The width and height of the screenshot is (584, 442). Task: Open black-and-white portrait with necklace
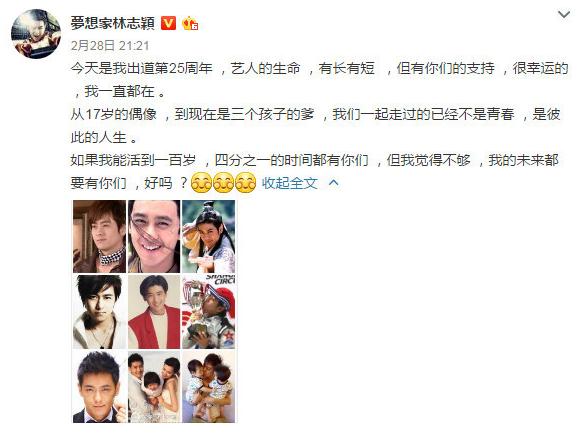[99, 312]
